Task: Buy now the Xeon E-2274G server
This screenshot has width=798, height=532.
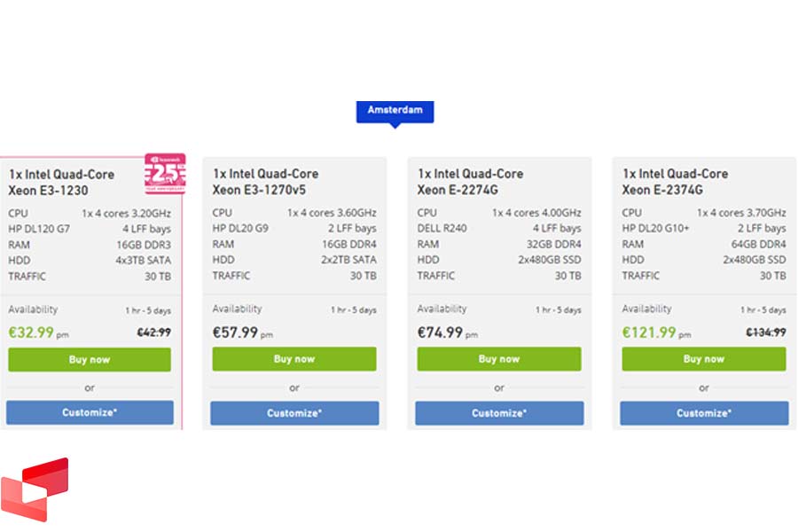Action: tap(499, 359)
